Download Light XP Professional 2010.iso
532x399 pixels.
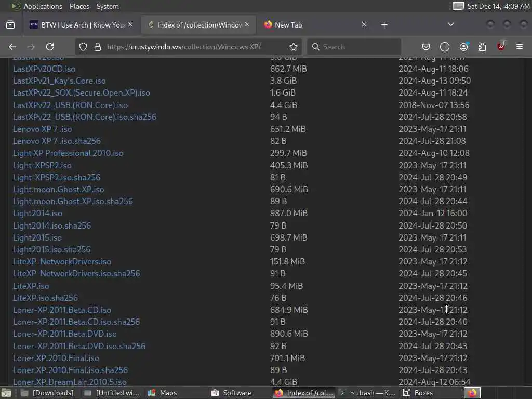tap(68, 153)
